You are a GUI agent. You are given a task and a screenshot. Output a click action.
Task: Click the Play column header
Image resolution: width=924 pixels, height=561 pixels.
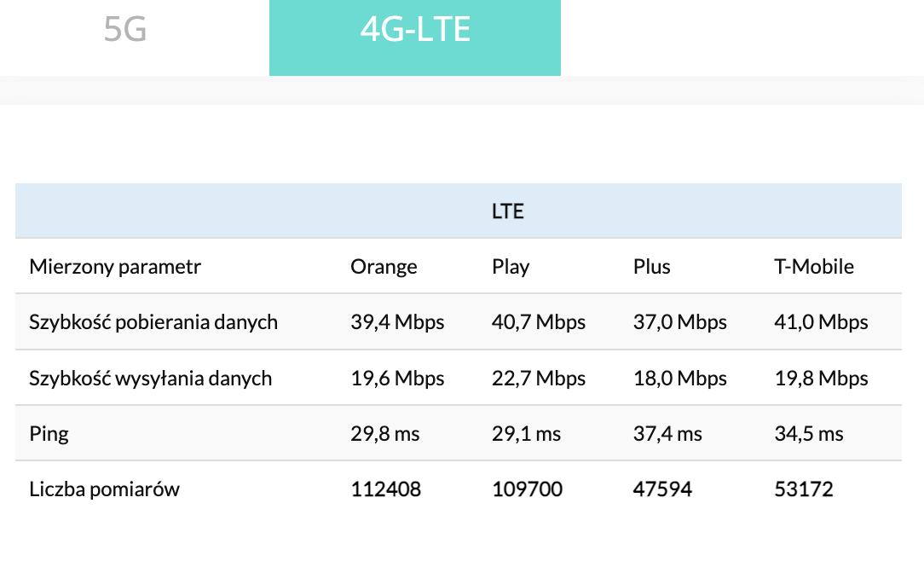click(x=511, y=267)
